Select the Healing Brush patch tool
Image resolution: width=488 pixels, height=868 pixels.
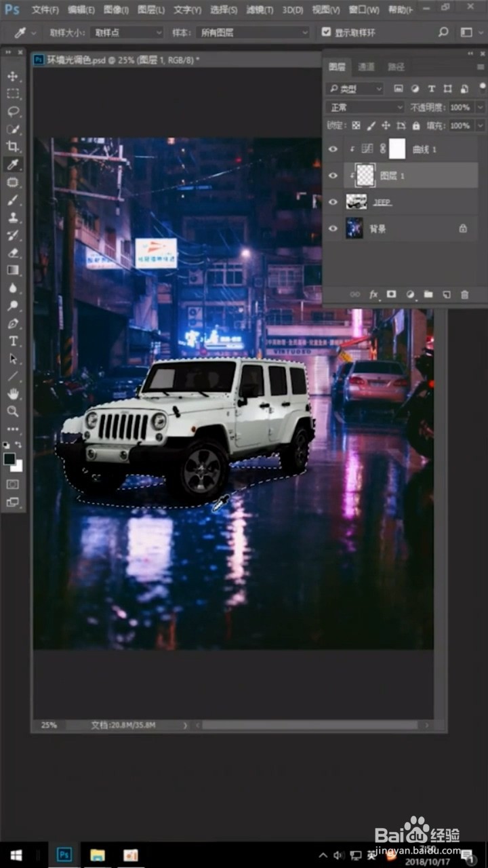(x=13, y=182)
